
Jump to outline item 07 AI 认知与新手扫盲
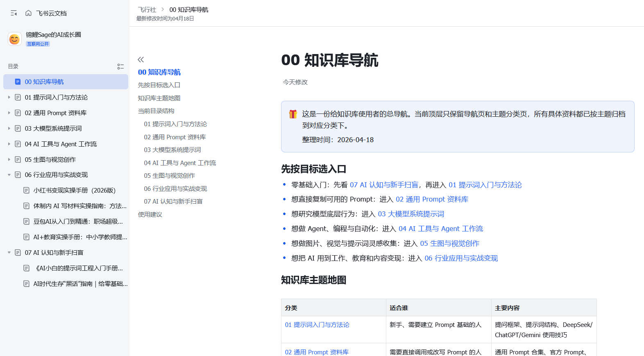point(173,202)
